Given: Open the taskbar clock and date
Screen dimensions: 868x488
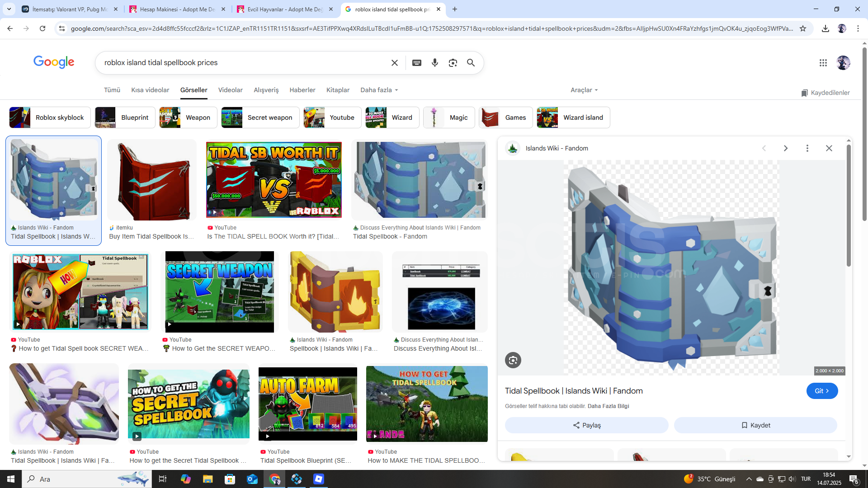Looking at the screenshot, I should coord(829,479).
